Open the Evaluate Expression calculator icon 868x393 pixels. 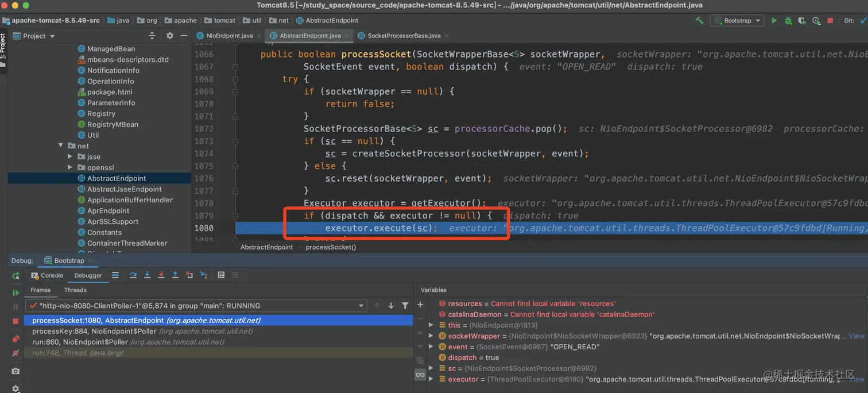point(221,275)
